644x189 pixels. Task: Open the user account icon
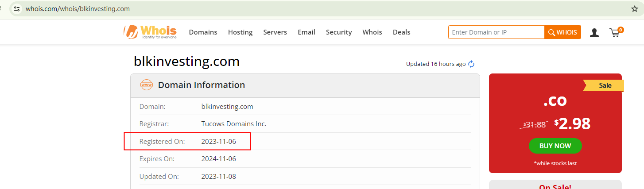594,32
